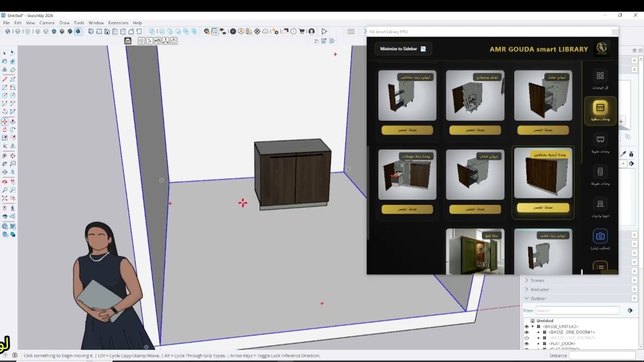Open the Draw menu

[64, 23]
